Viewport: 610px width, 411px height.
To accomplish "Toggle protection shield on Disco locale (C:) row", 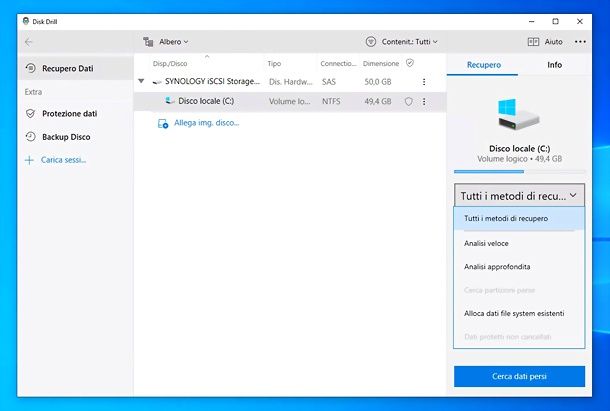I will (408, 102).
